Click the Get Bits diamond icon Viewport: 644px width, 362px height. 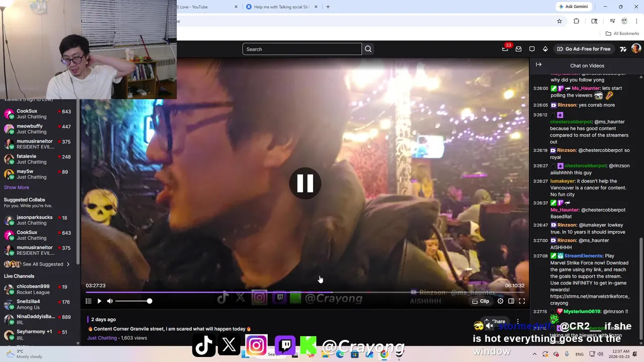pyautogui.click(x=545, y=49)
